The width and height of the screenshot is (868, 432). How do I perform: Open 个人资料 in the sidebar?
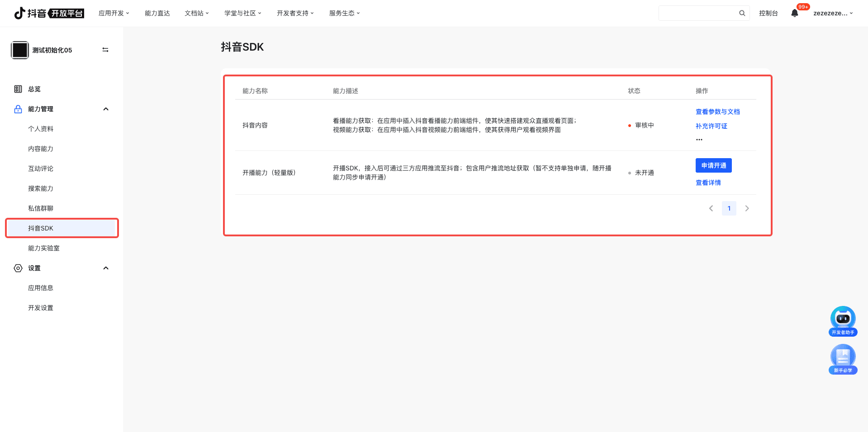41,129
